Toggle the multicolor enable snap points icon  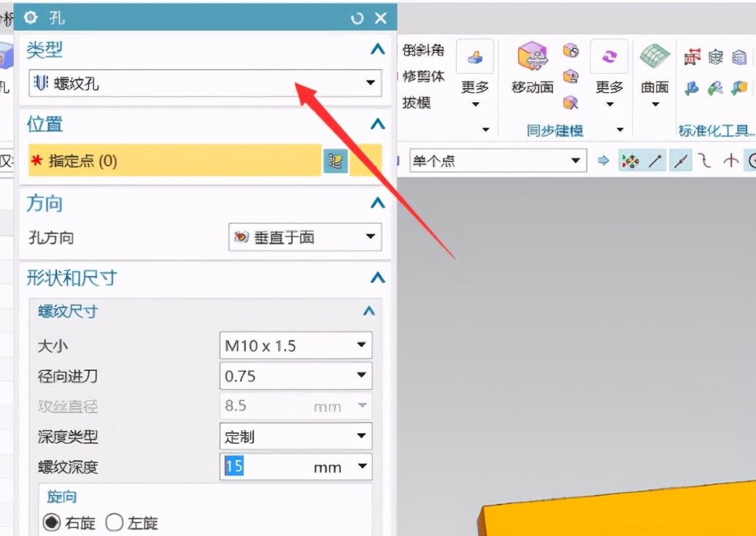[x=630, y=160]
